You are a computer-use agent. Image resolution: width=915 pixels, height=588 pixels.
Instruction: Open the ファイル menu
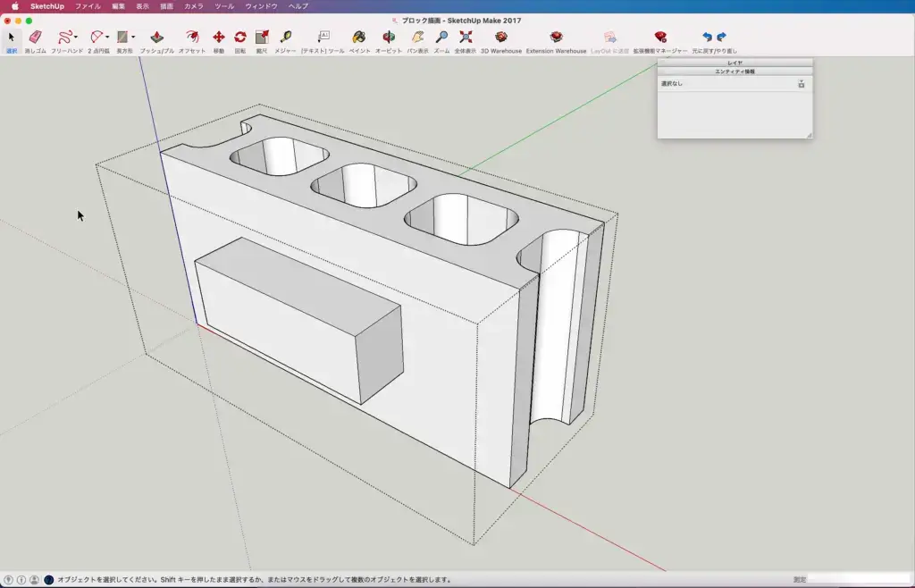[88, 6]
